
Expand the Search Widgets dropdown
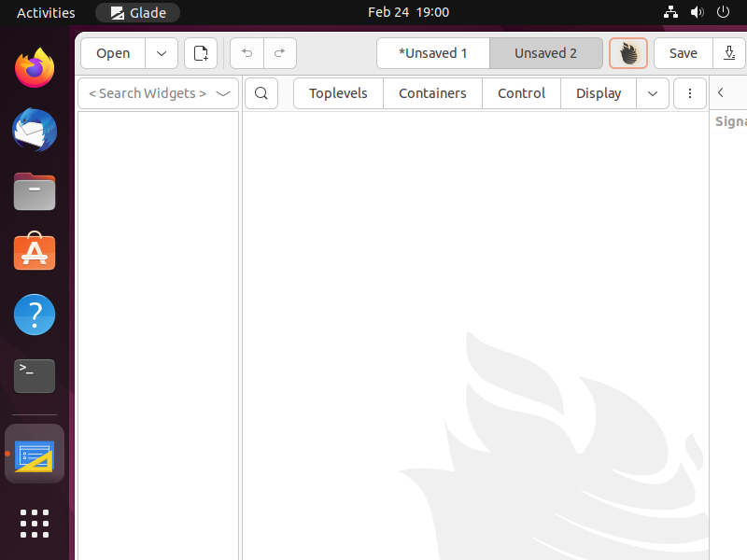pos(223,93)
